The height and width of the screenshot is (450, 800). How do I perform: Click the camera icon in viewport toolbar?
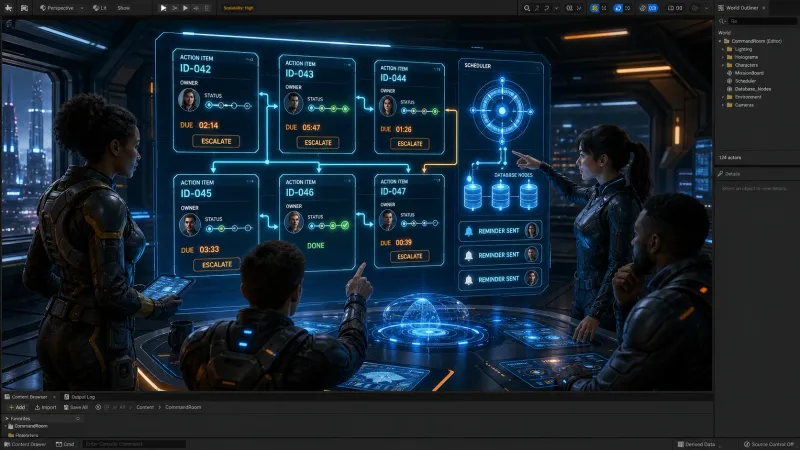(x=24, y=8)
